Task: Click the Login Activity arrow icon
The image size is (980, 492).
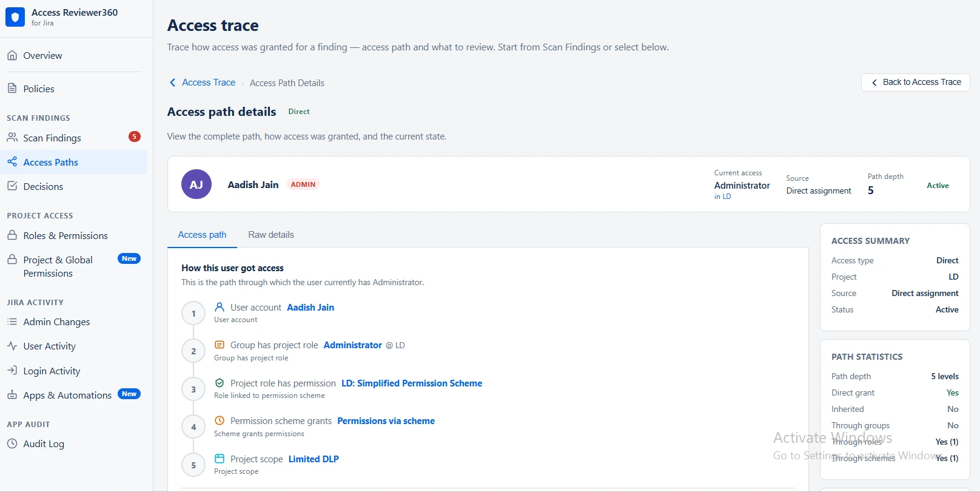Action: 12,371
